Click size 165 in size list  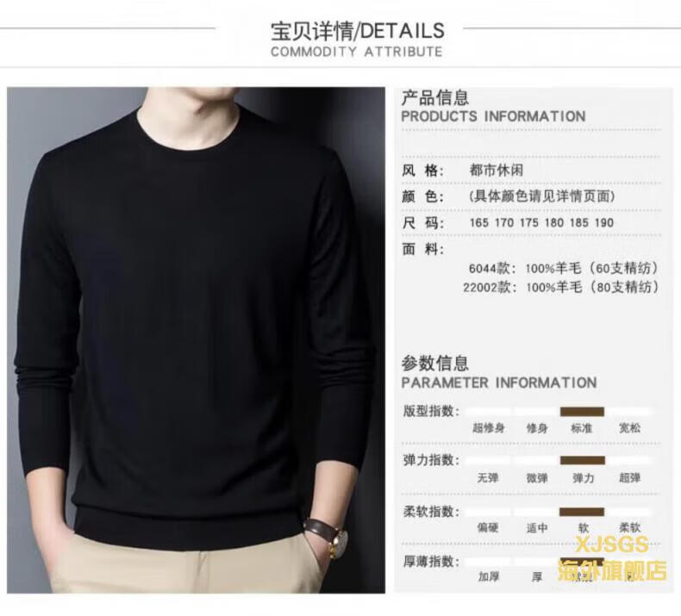click(x=479, y=222)
